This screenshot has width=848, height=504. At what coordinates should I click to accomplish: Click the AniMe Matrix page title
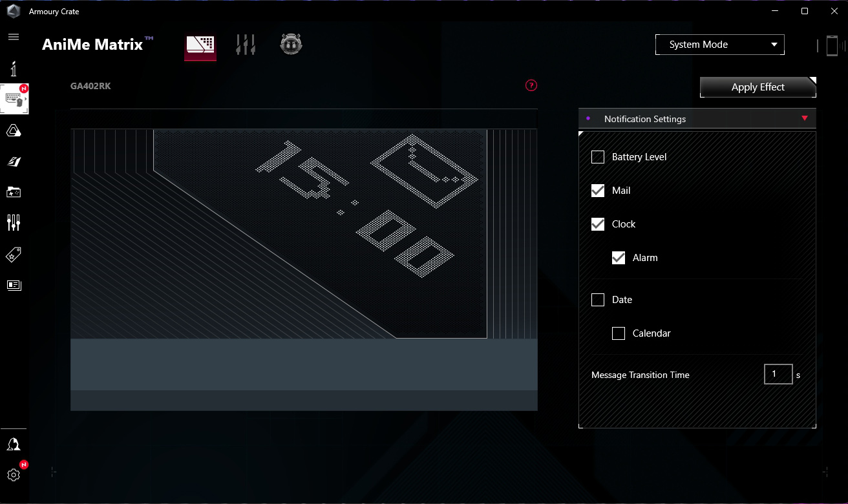98,44
